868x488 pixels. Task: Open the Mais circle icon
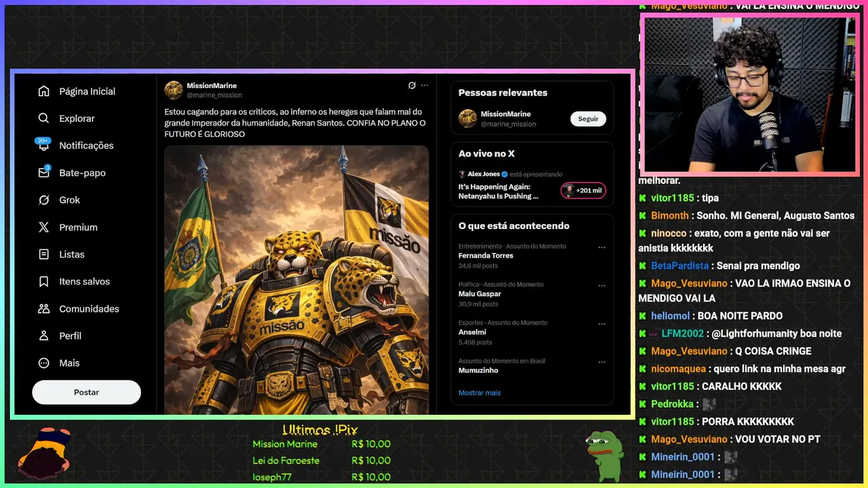point(44,363)
